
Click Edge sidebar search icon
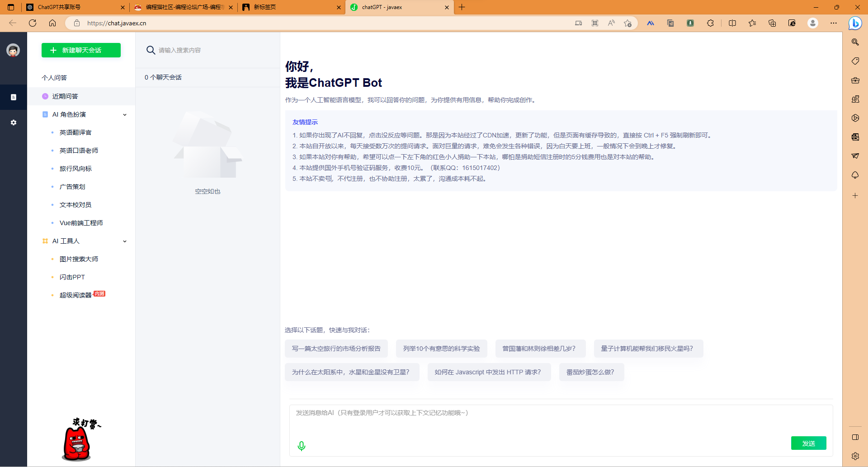point(855,42)
